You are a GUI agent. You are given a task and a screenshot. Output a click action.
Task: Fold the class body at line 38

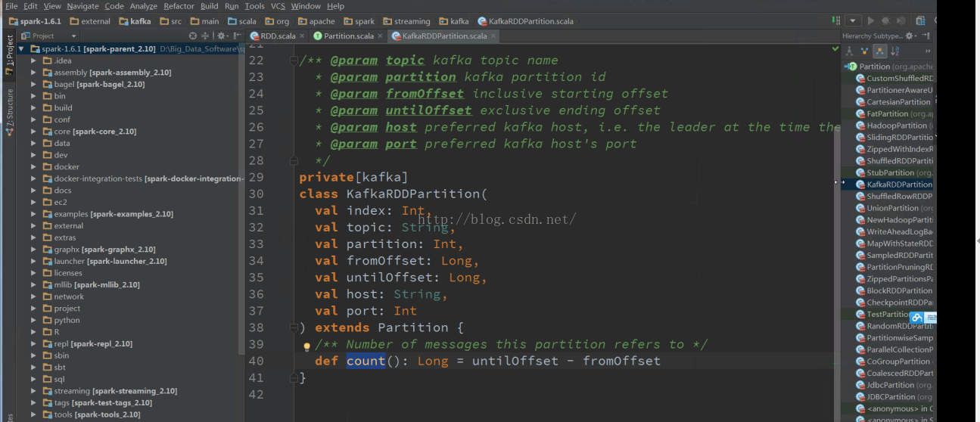click(x=294, y=327)
